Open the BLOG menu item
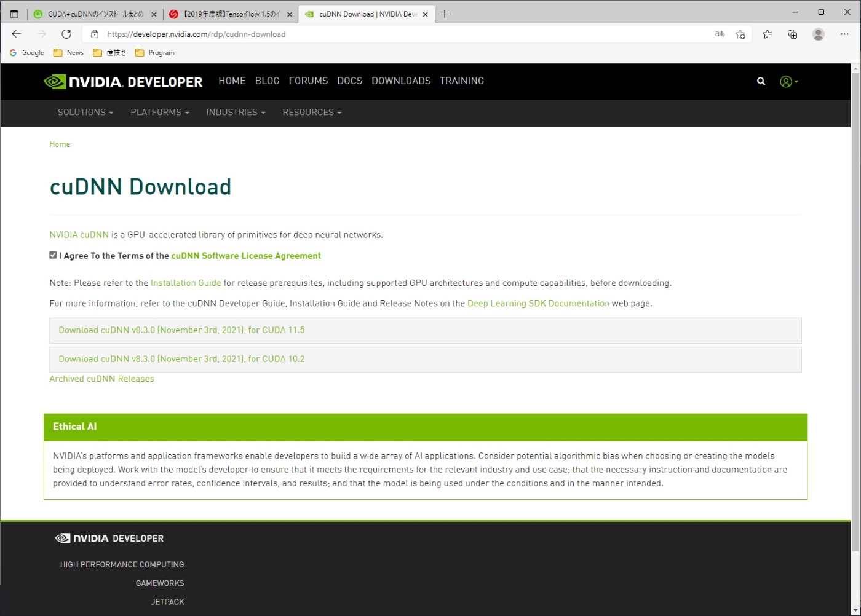Viewport: 861px width, 616px height. [267, 81]
